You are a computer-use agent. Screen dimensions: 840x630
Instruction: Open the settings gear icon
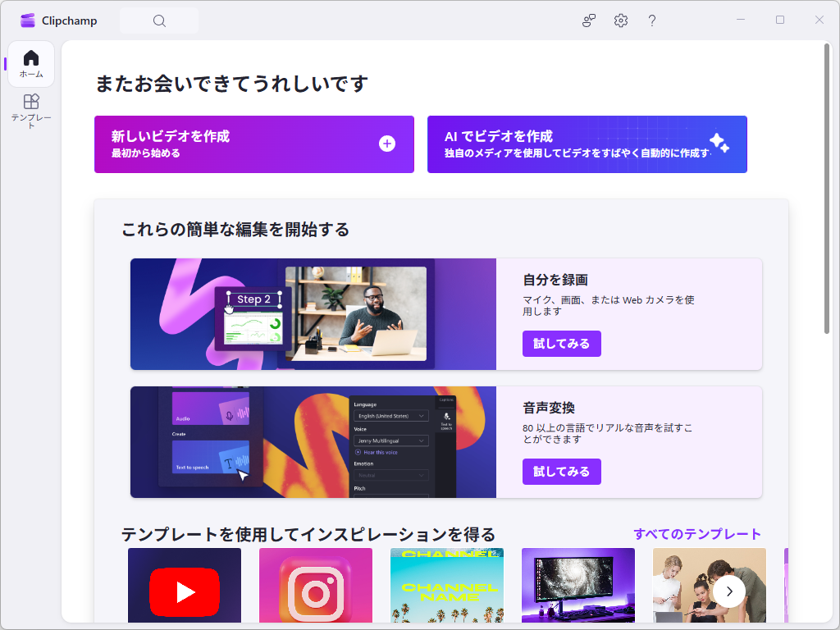coord(620,21)
